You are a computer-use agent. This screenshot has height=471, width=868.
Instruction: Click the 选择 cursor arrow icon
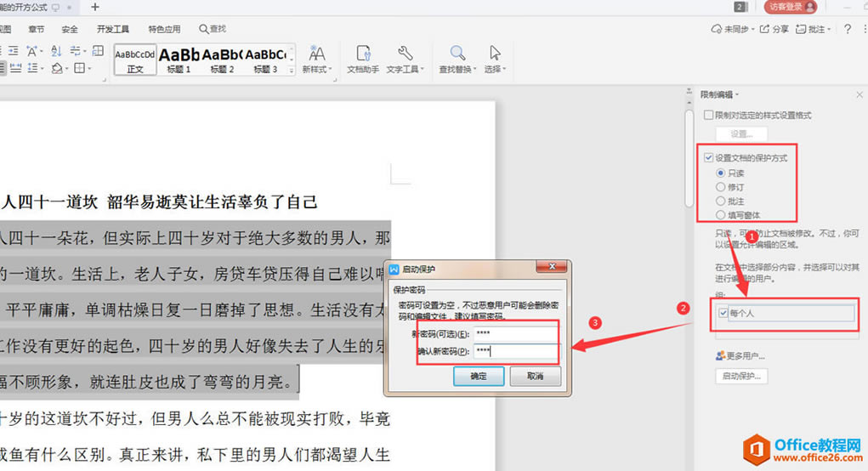point(495,53)
